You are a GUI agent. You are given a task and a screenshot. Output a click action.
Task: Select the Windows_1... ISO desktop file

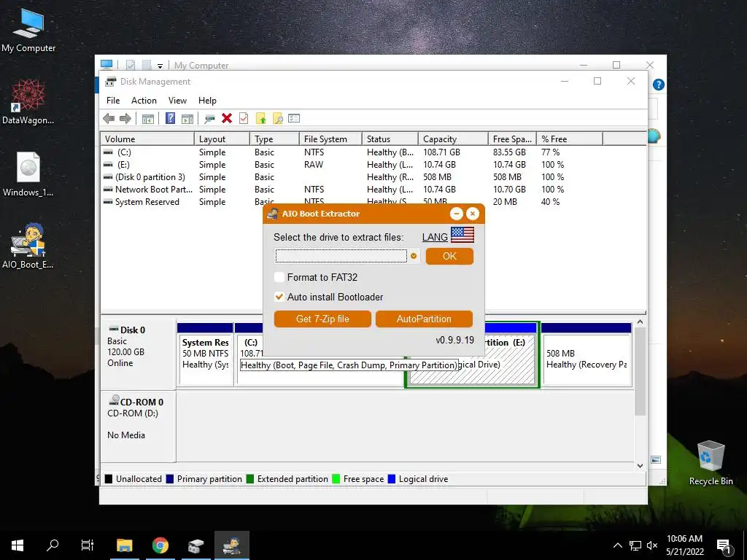[x=28, y=174]
